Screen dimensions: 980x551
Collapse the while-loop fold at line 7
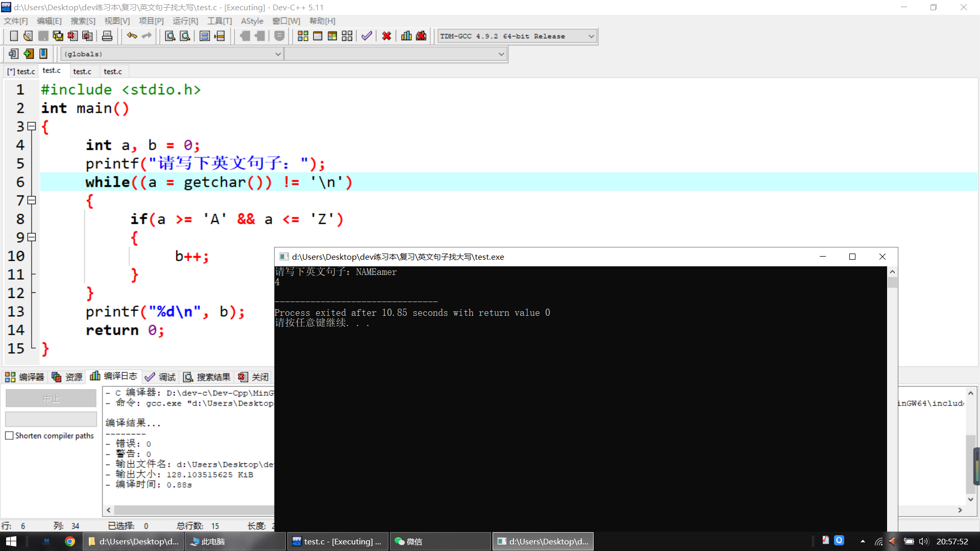32,200
